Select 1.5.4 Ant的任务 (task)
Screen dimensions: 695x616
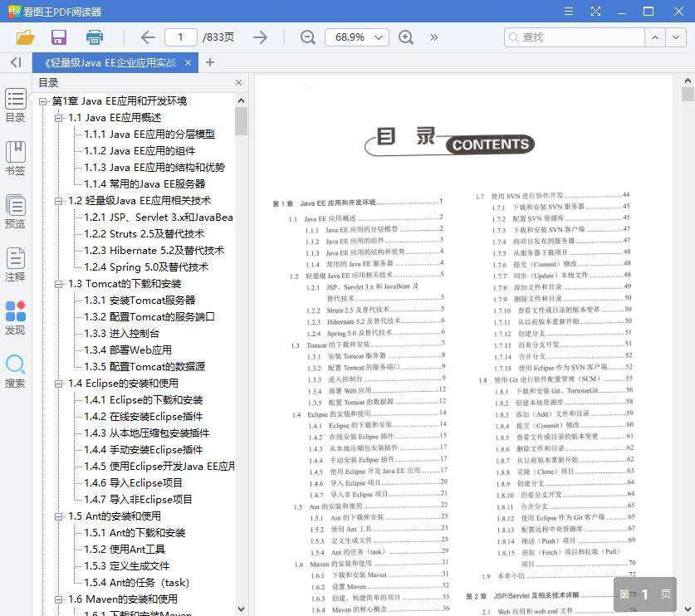coord(136,583)
